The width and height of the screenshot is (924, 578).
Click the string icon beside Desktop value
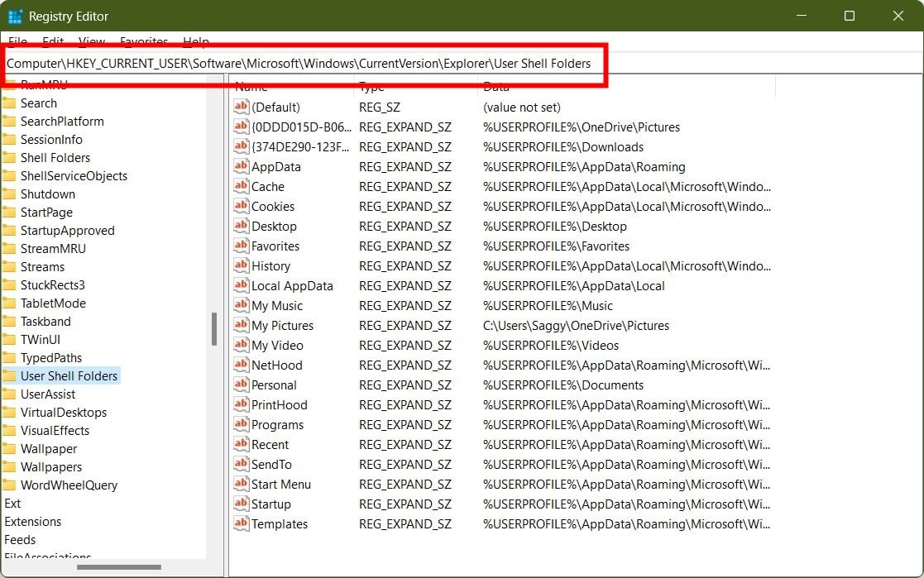click(241, 226)
